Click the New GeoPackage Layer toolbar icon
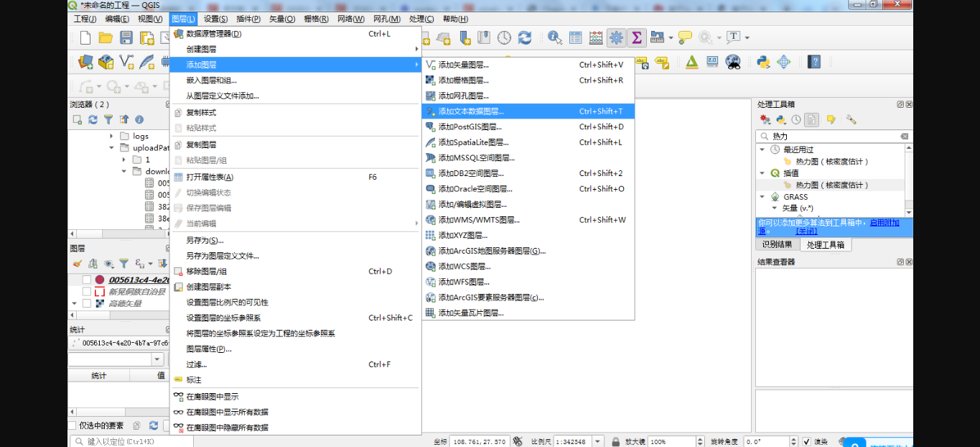The image size is (980, 447). [106, 62]
